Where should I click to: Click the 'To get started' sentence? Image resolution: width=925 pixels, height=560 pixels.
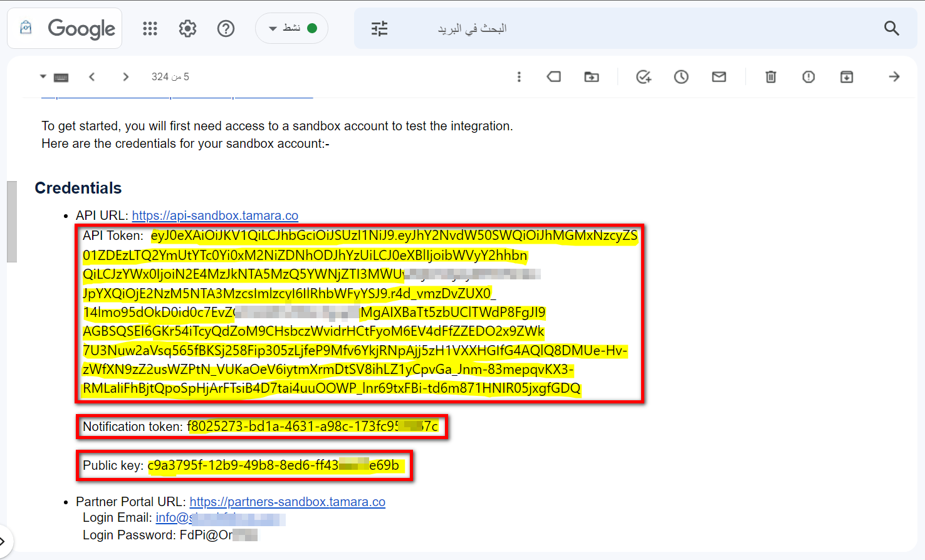pyautogui.click(x=277, y=126)
